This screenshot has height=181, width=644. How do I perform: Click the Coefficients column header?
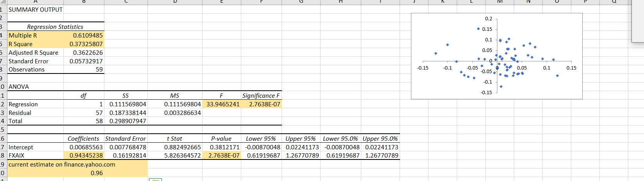click(84, 138)
